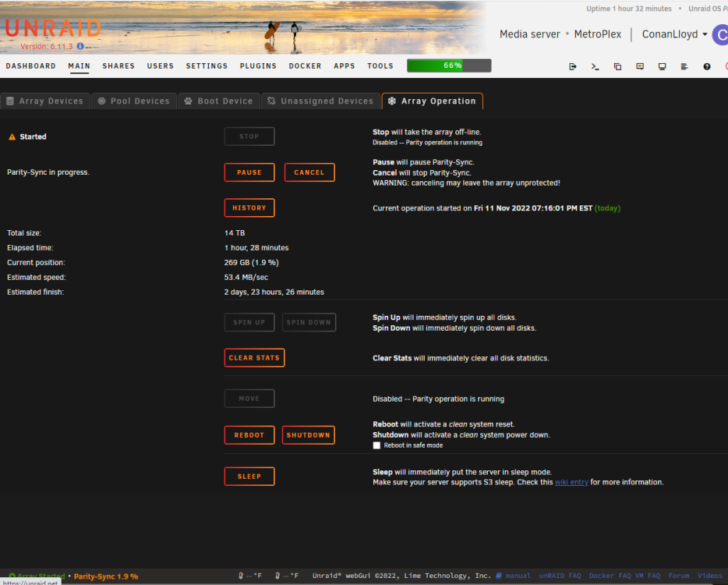Cancel the Parity-Sync operation
Viewport: 728px width, 585px height.
coord(309,172)
